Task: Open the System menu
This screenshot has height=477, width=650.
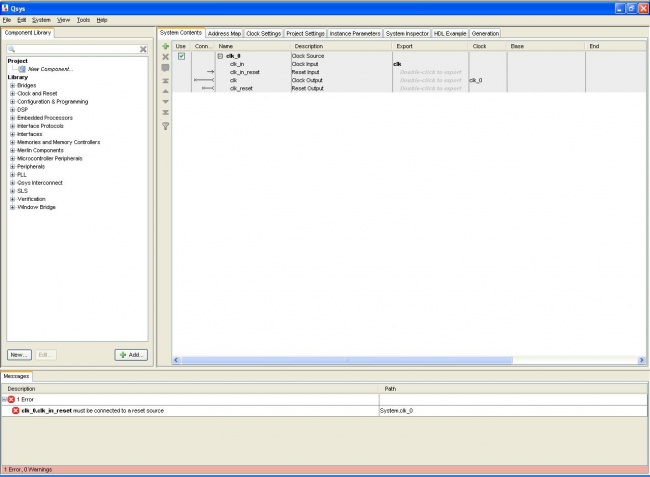Action: pos(41,20)
